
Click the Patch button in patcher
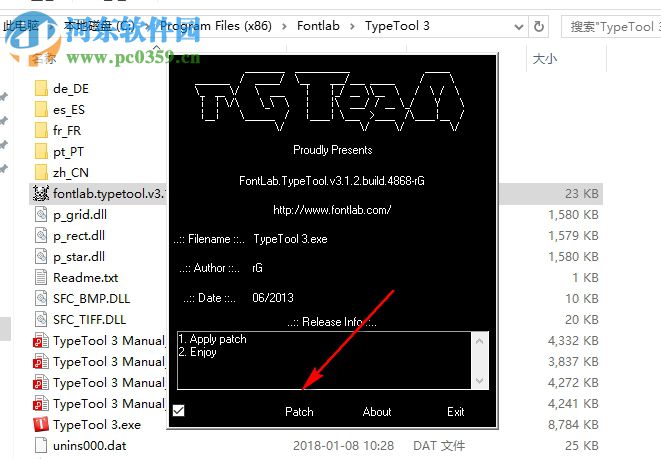(x=299, y=412)
